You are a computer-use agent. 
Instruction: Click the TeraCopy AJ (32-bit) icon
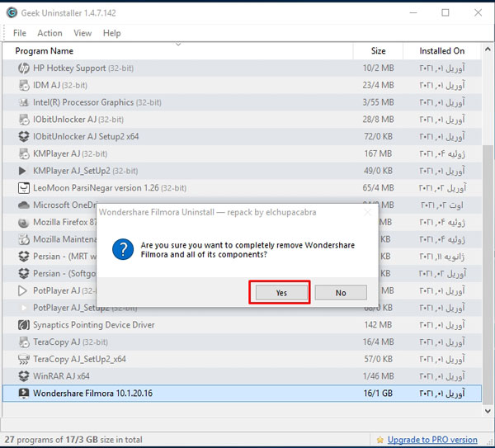[24, 342]
